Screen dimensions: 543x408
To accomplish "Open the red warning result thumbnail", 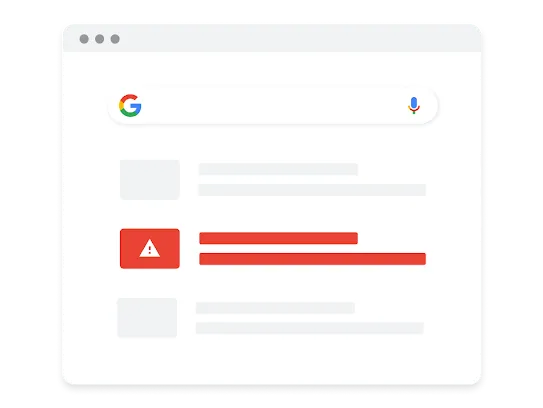I will (x=150, y=248).
